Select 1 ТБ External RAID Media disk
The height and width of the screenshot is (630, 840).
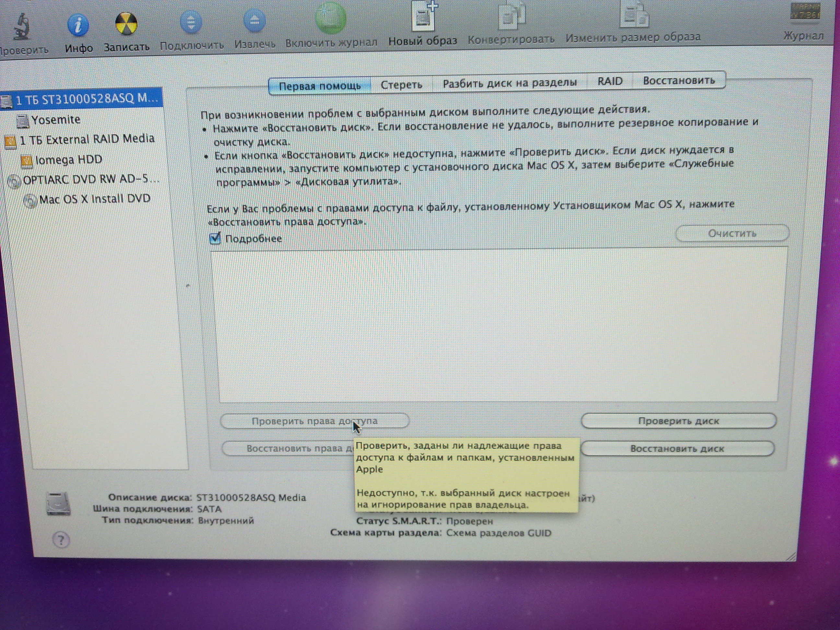(x=87, y=139)
